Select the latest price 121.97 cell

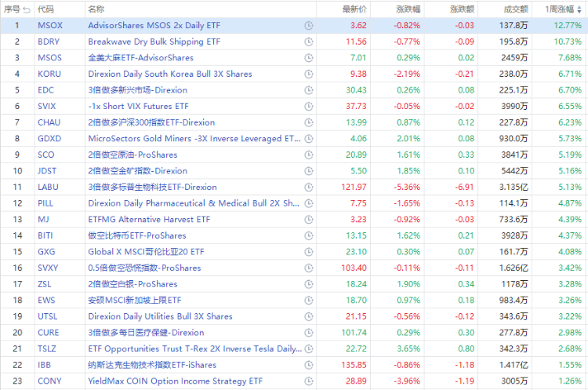tap(354, 187)
